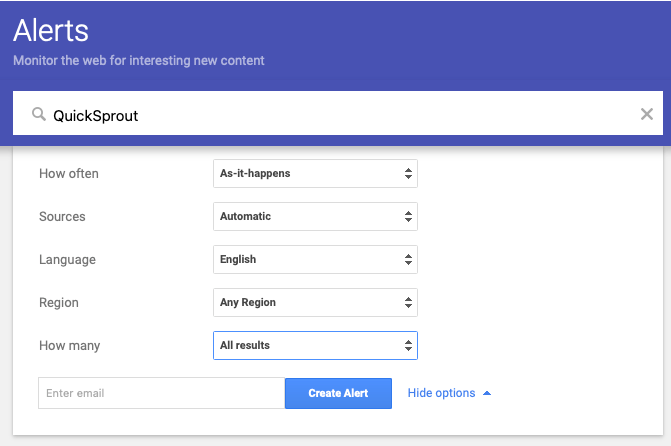Expand the English language dropdown
Image resolution: width=671 pixels, height=446 pixels.
[x=315, y=259]
